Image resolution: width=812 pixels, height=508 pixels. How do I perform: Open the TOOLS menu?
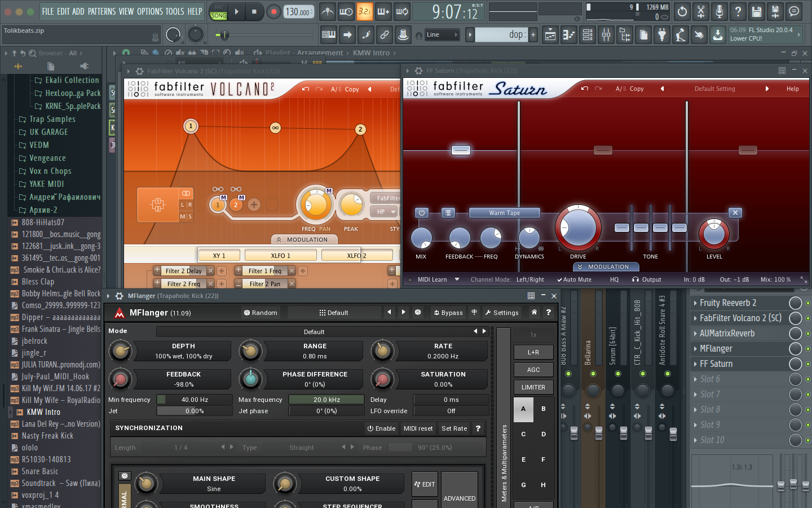coord(175,11)
